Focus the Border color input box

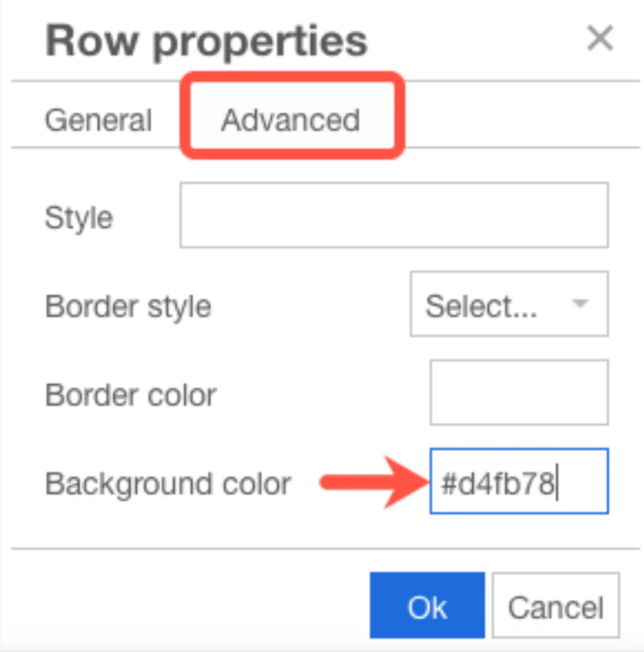tap(520, 393)
